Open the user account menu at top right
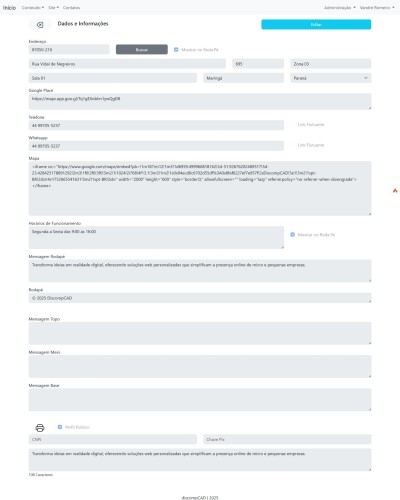 tap(377, 7)
